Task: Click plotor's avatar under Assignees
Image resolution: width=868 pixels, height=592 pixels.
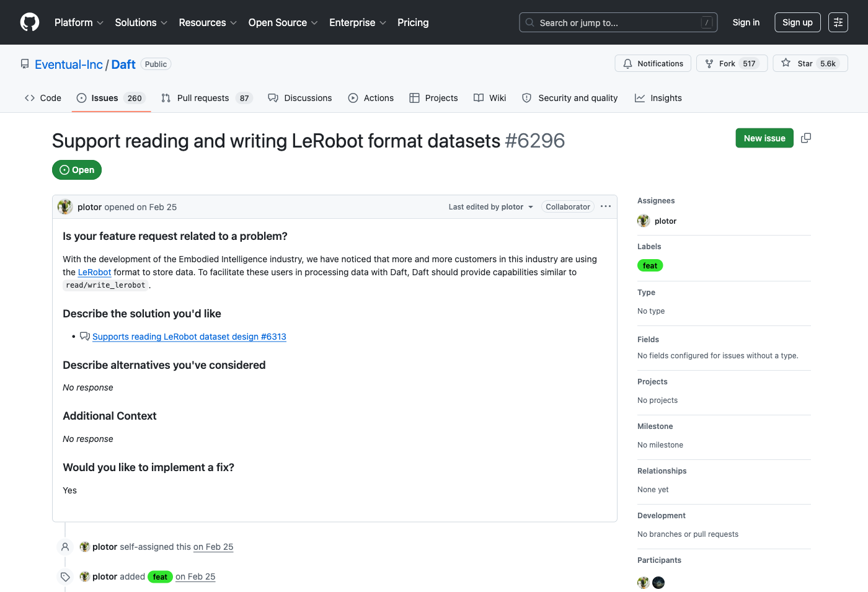Action: [644, 221]
